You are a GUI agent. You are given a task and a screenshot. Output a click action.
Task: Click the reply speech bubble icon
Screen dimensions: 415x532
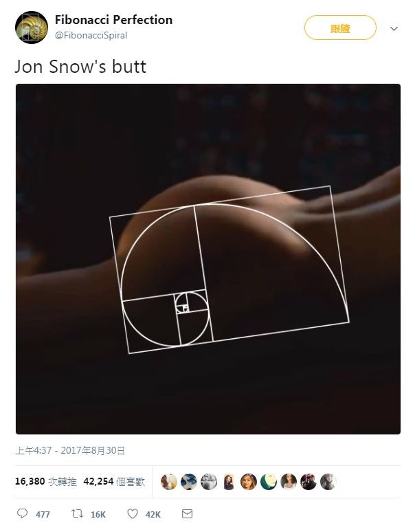point(23,513)
